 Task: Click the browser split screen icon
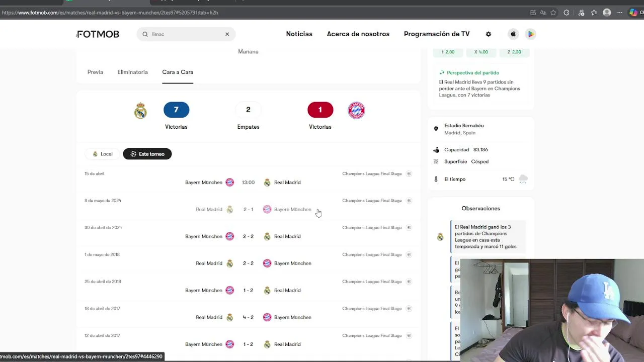point(533,13)
